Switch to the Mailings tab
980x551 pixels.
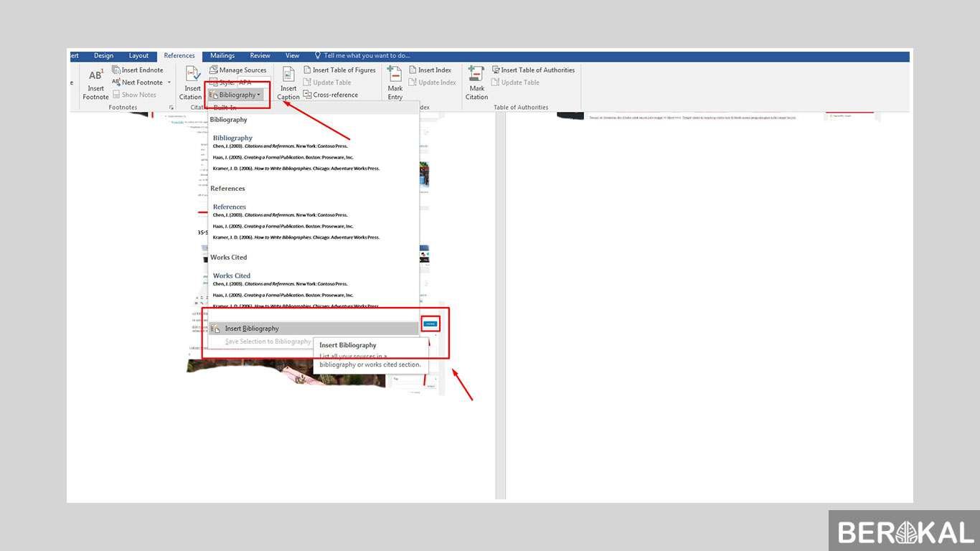[222, 55]
